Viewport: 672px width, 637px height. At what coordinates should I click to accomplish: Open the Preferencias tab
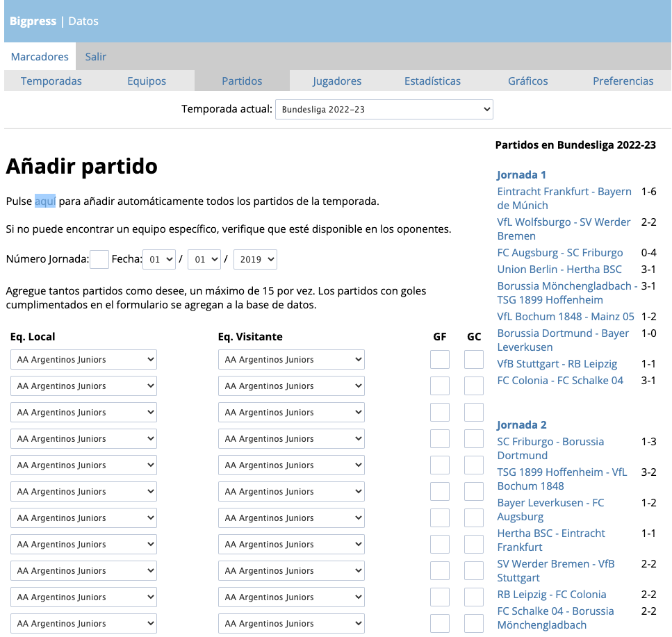623,81
